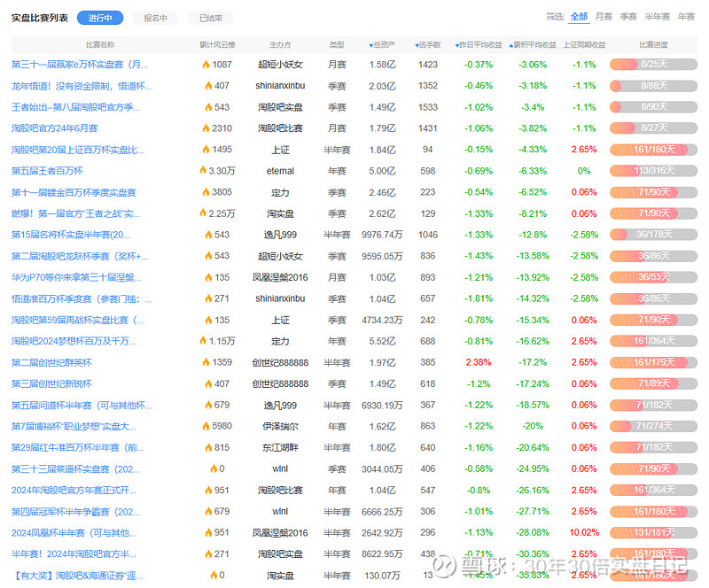Click the flame icon in 华为P70 row
This screenshot has width=709, height=588.
(208, 277)
